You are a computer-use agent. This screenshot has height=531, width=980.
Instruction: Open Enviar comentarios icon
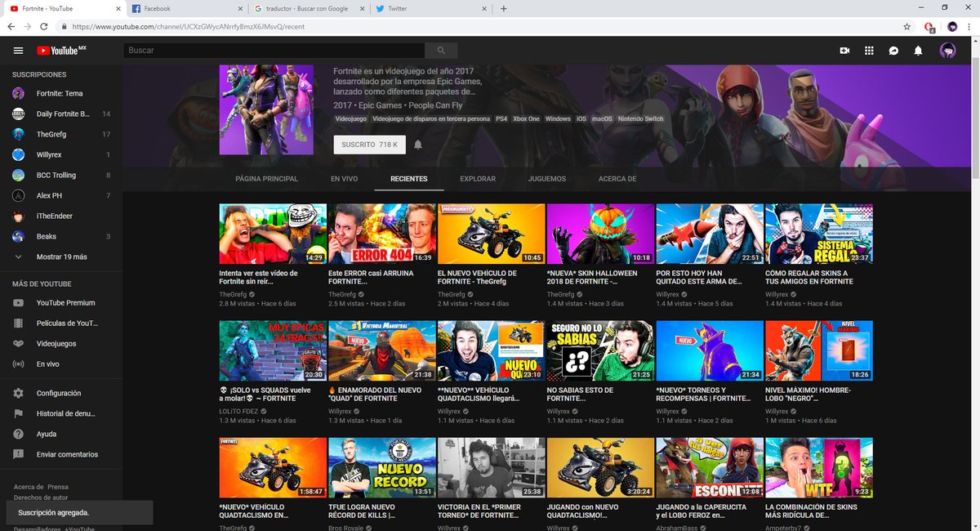(x=19, y=454)
